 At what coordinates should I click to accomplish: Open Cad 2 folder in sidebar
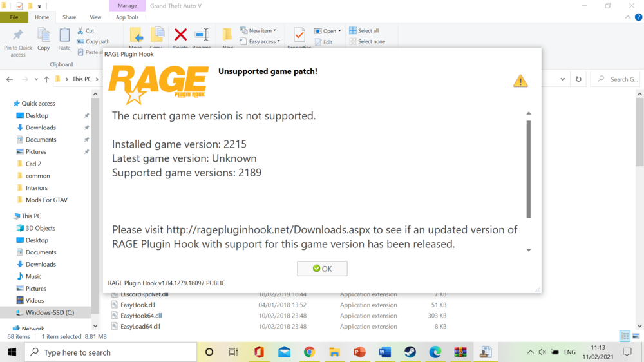(33, 164)
